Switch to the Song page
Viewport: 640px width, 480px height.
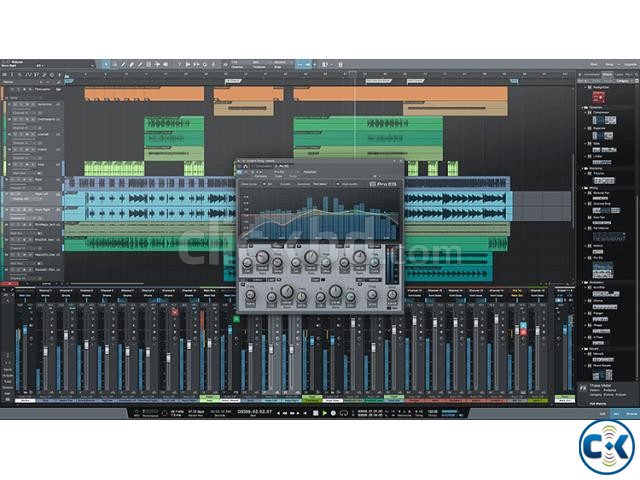tap(609, 64)
